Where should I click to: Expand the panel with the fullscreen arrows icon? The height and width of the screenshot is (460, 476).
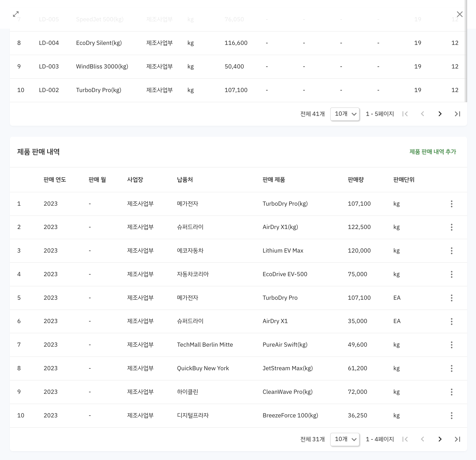point(16,14)
